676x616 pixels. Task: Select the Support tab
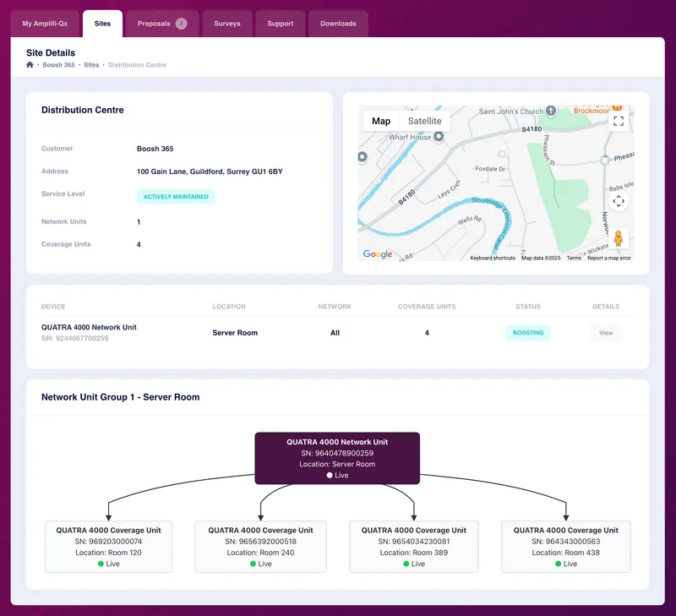pos(280,24)
